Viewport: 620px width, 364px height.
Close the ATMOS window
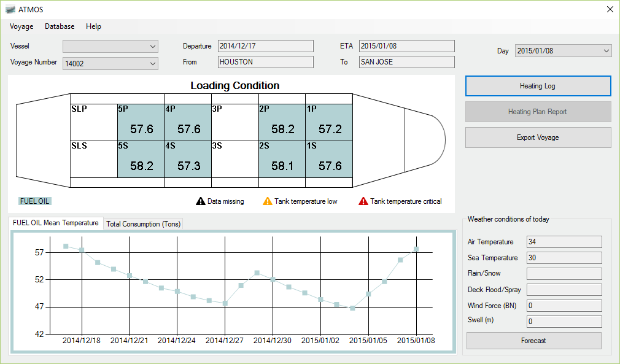click(x=610, y=9)
